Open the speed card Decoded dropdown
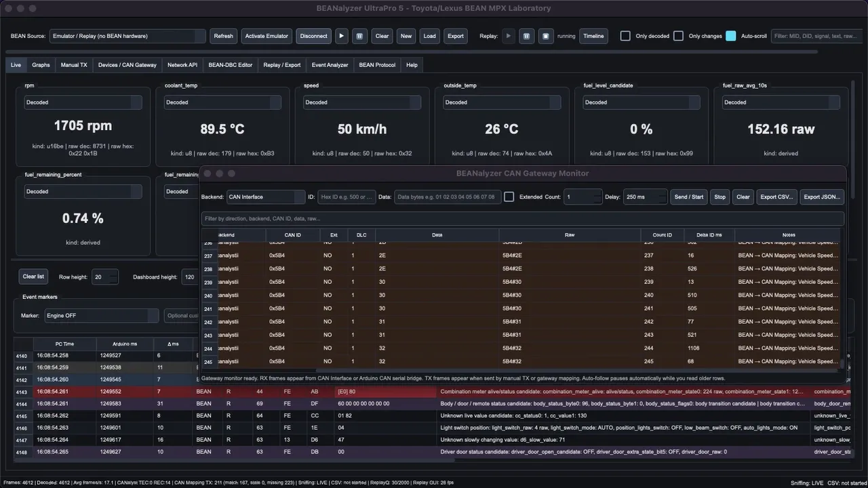 tap(362, 102)
